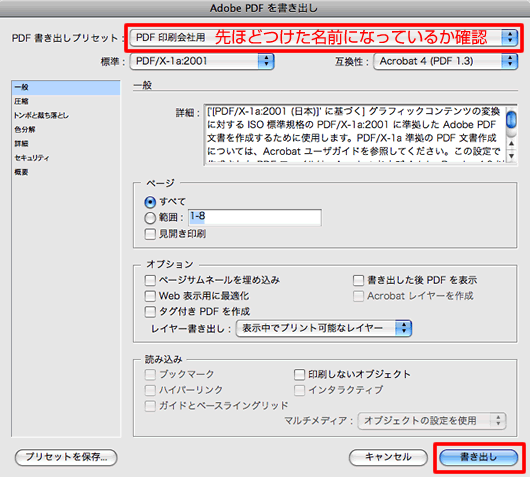Viewport: 530px width, 477px height.
Task: Enable ページサムネールを埋め込み checkbox
Action: pyautogui.click(x=150, y=280)
